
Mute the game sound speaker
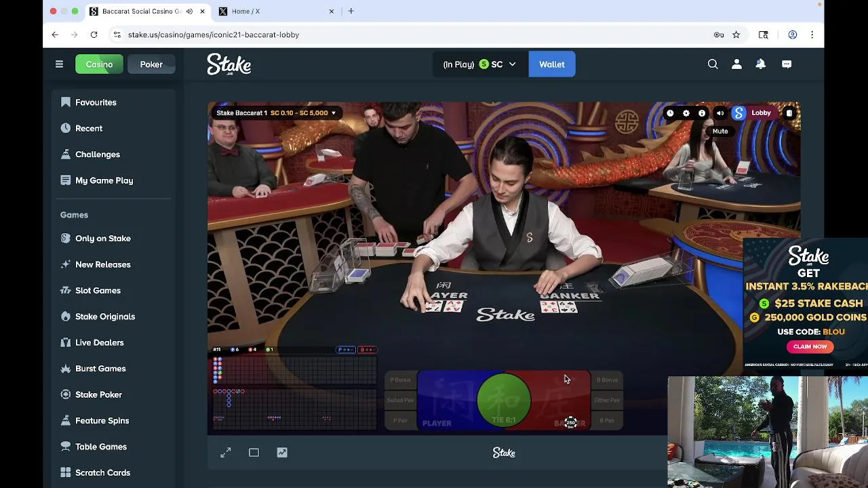(x=720, y=113)
